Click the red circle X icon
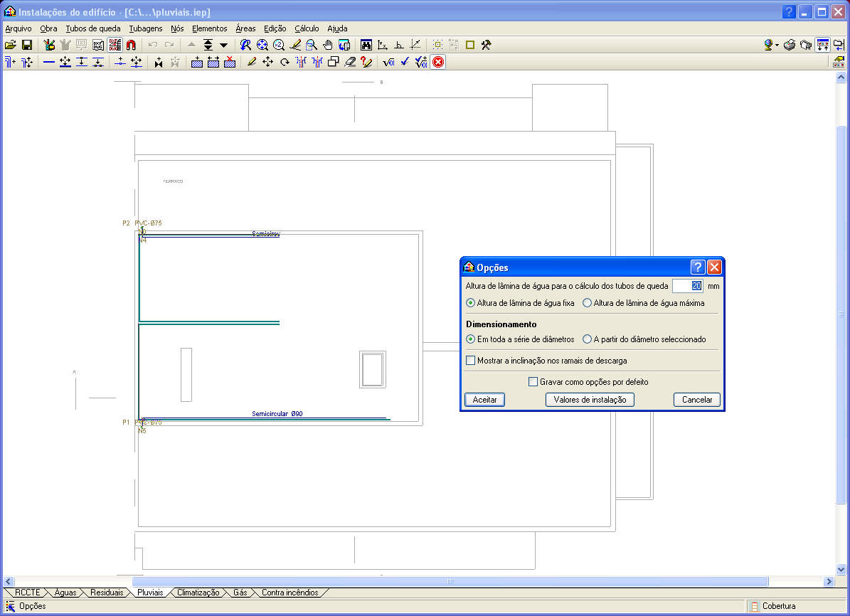 (438, 62)
